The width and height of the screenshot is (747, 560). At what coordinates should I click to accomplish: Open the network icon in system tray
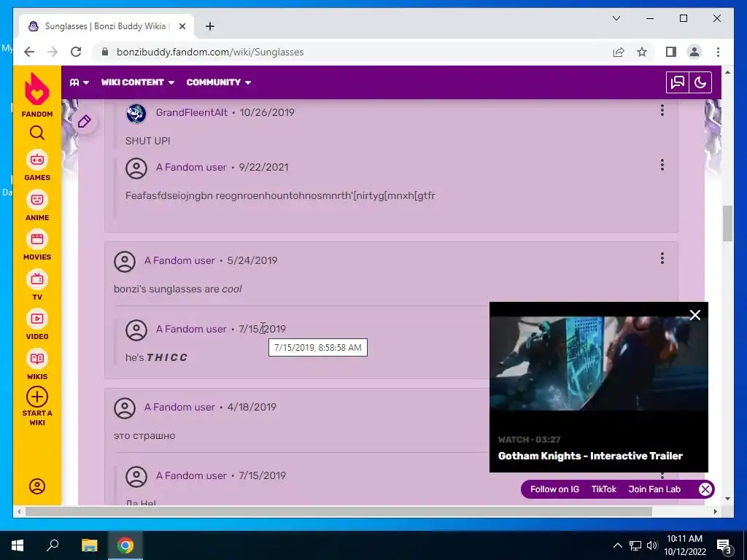pyautogui.click(x=635, y=545)
